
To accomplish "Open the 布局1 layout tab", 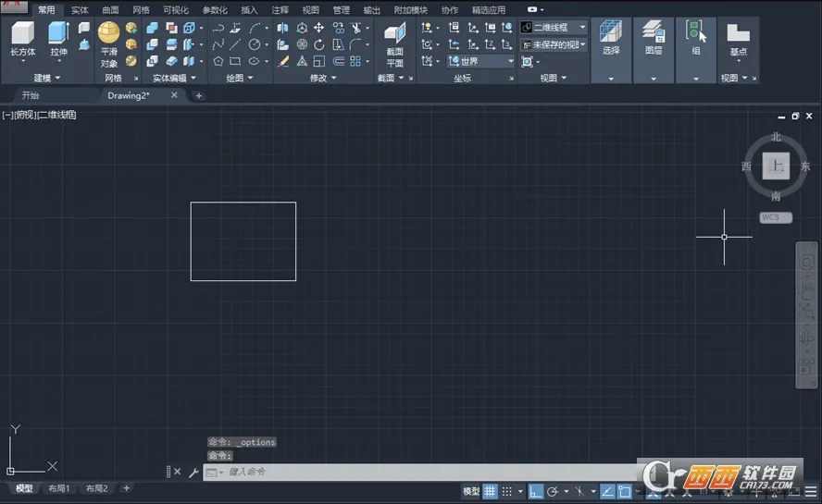I will click(x=58, y=488).
